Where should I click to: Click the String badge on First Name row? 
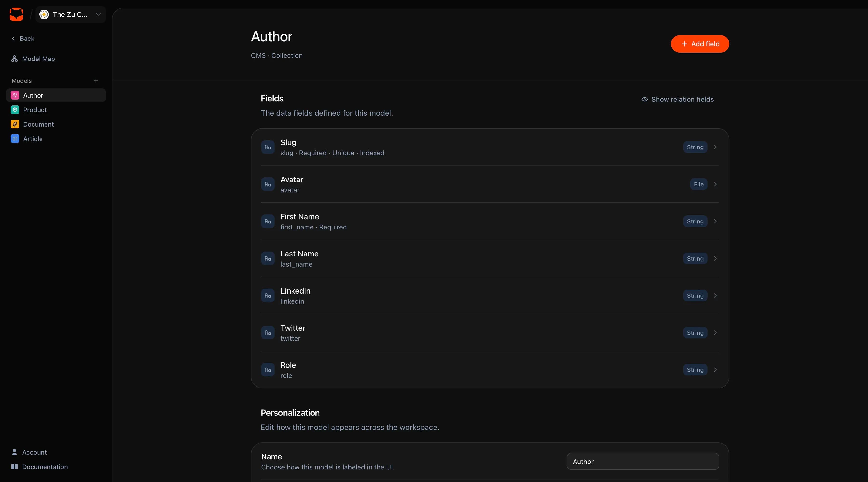[695, 221]
